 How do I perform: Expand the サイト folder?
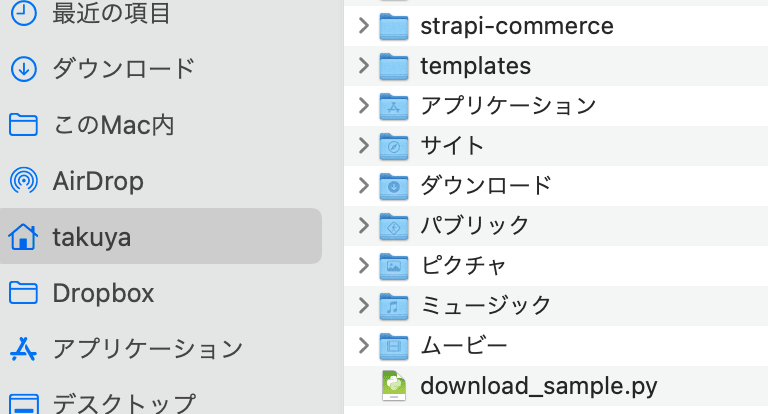(363, 146)
